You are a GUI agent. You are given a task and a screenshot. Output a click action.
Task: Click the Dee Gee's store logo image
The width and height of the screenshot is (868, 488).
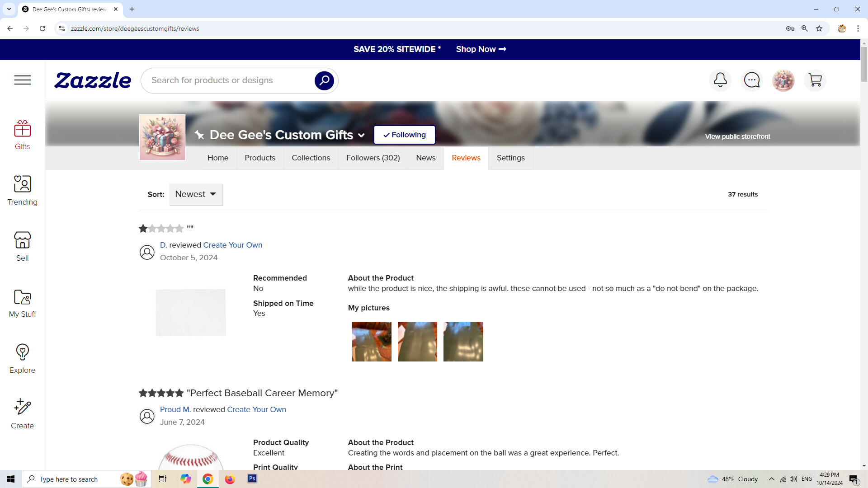162,137
